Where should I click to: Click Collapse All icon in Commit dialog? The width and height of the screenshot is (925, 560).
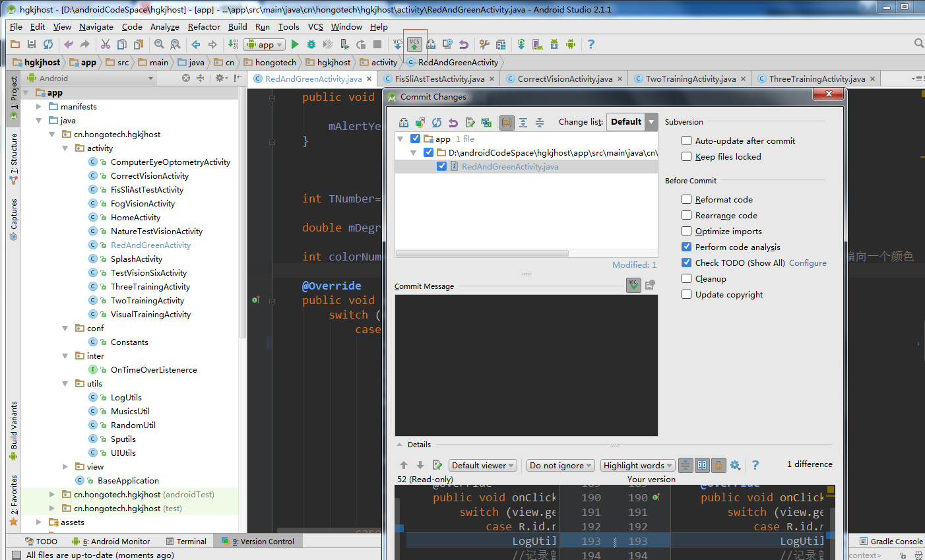540,123
